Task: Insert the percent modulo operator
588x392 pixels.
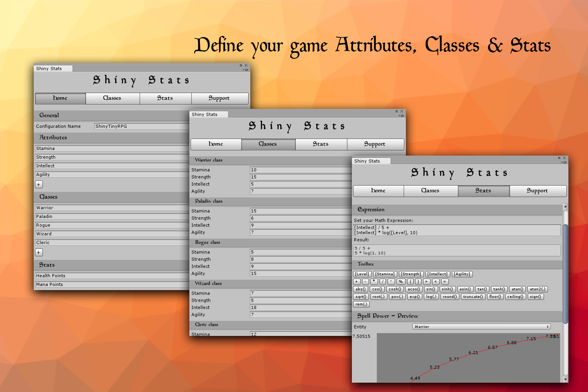Action: click(x=400, y=282)
